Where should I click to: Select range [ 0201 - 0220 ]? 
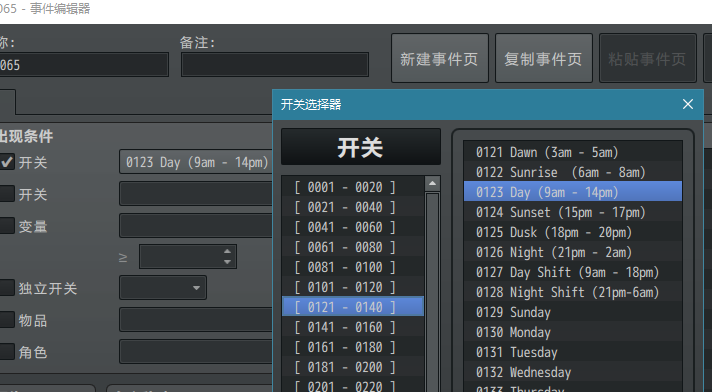tap(353, 385)
